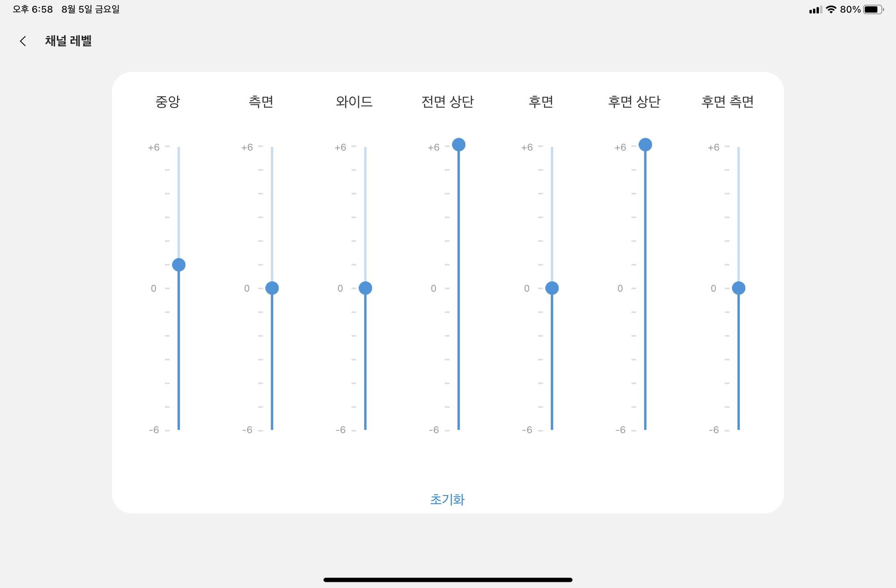Click the 후면 측면 slider handle
The height and width of the screenshot is (588, 896).
point(739,288)
